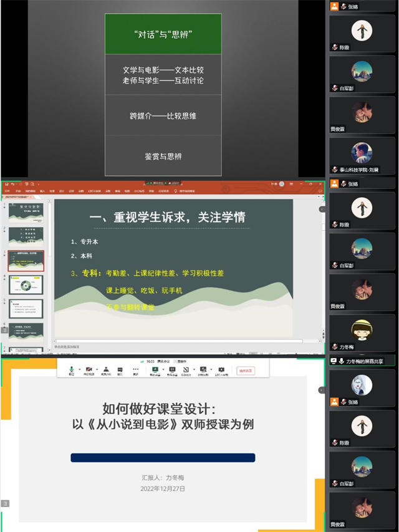Open the annotation tool in the sharing toolbar

point(186,370)
